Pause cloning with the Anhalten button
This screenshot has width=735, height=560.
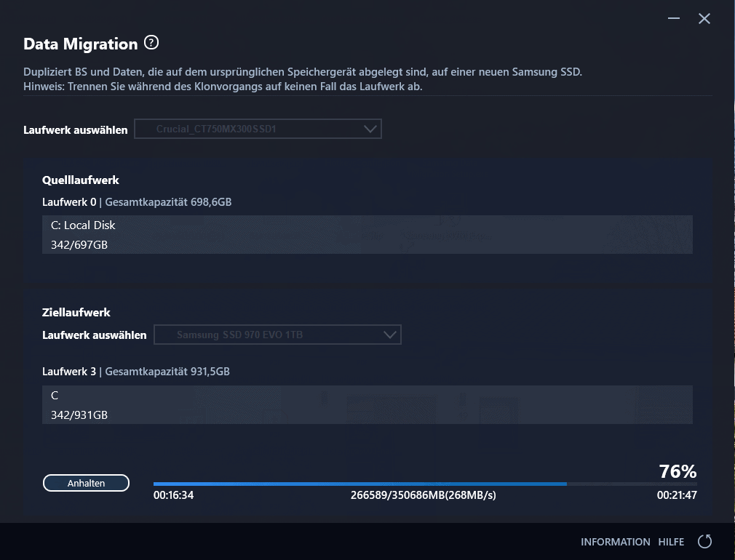point(86,483)
